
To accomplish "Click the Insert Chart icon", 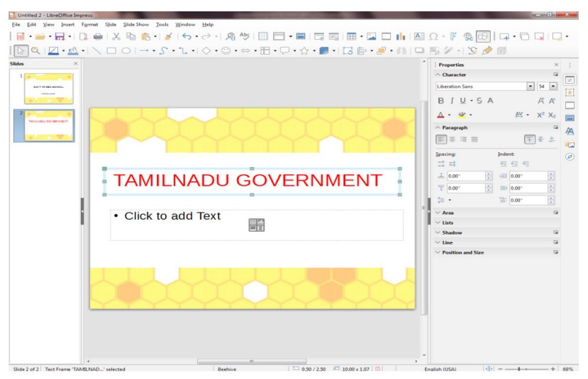I will 401,36.
